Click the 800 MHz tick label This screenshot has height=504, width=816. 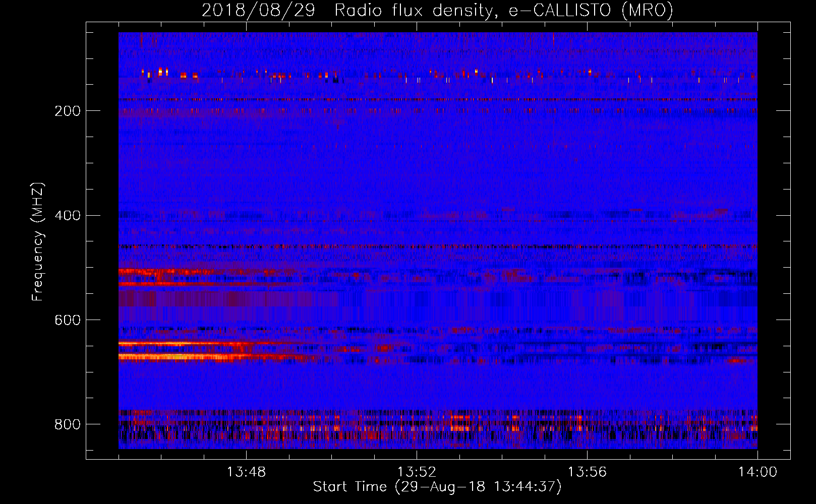(x=68, y=425)
